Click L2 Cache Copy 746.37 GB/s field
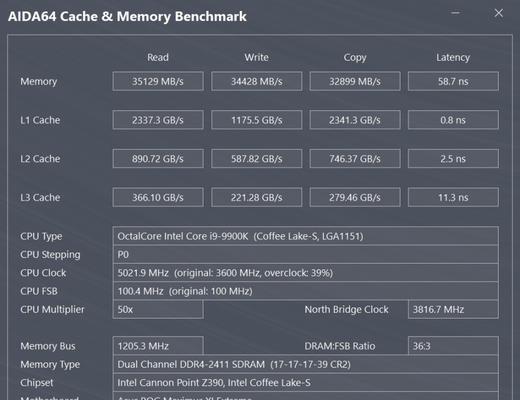 (355, 159)
